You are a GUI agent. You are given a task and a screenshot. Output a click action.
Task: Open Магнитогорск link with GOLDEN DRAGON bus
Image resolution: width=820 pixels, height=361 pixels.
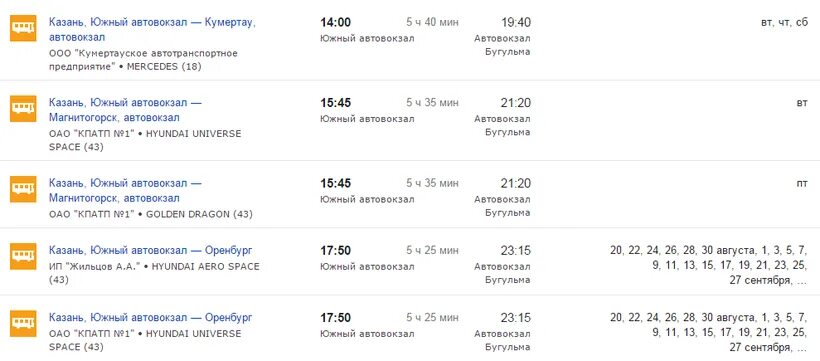point(125,191)
